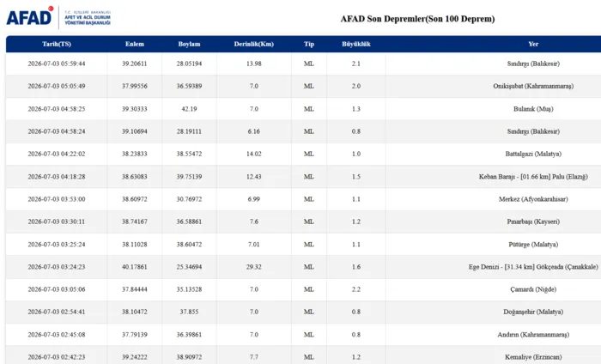Click location Merkez (Afyonkarahisar)
This screenshot has width=601, height=364.
pos(533,199)
